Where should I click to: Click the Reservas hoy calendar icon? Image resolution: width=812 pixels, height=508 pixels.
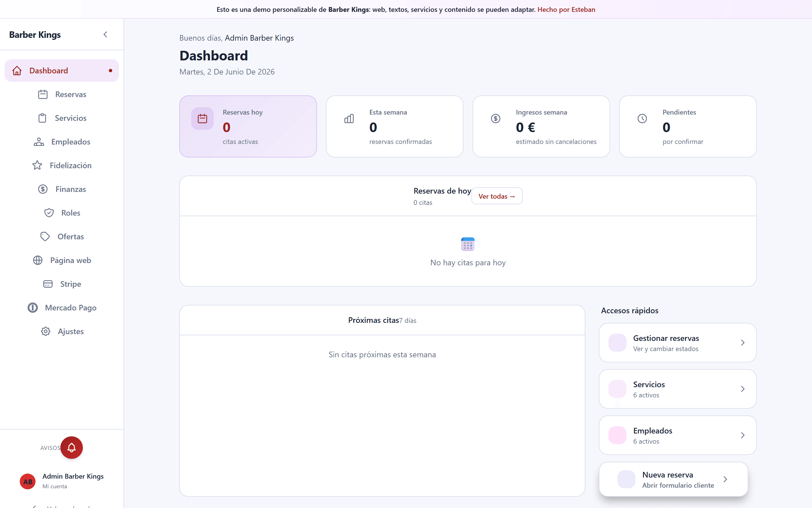pos(202,119)
